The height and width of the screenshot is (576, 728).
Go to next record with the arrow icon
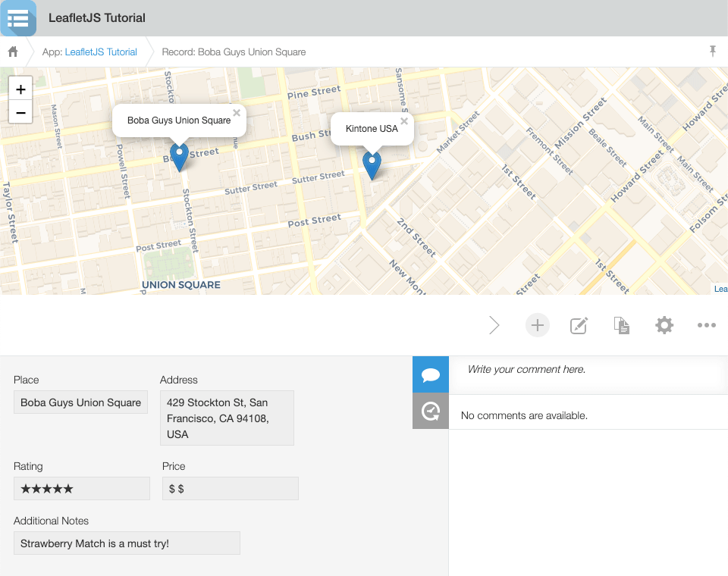[494, 324]
